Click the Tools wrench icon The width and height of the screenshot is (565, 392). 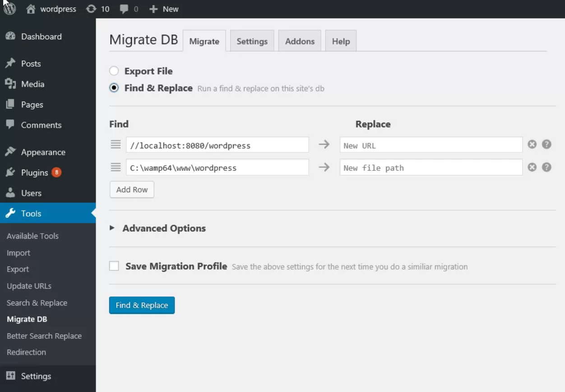coord(10,213)
